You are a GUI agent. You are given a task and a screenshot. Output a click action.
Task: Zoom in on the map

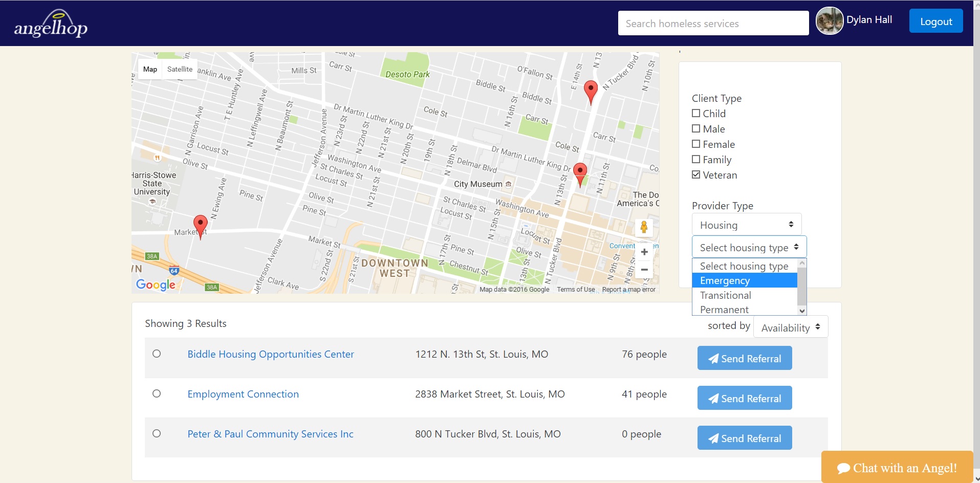pos(644,252)
